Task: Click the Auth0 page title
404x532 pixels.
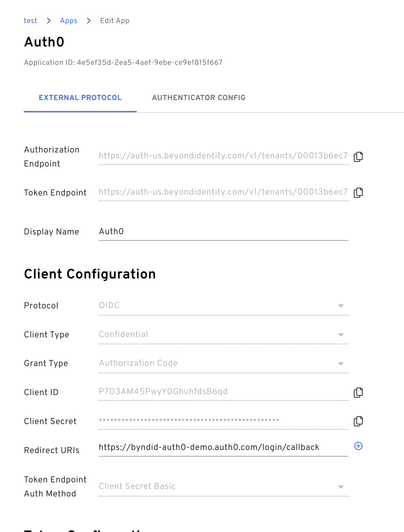Action: tap(44, 42)
